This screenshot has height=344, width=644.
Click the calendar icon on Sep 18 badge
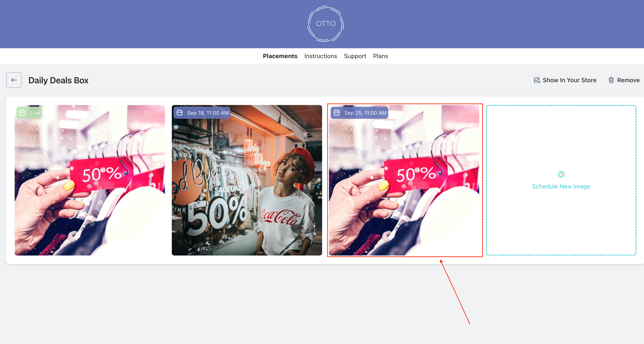179,113
